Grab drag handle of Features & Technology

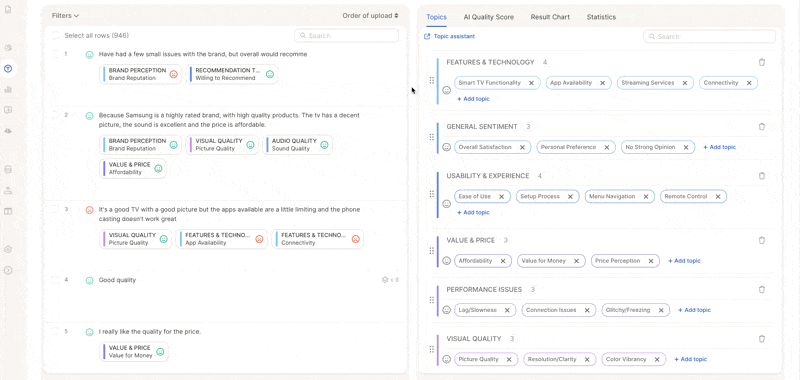click(432, 80)
